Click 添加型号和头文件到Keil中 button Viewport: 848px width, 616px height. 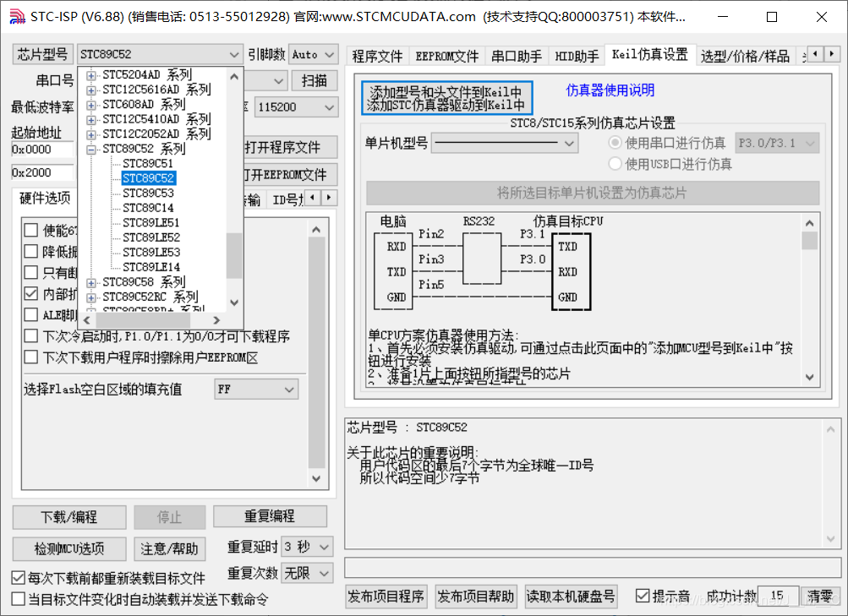[446, 98]
